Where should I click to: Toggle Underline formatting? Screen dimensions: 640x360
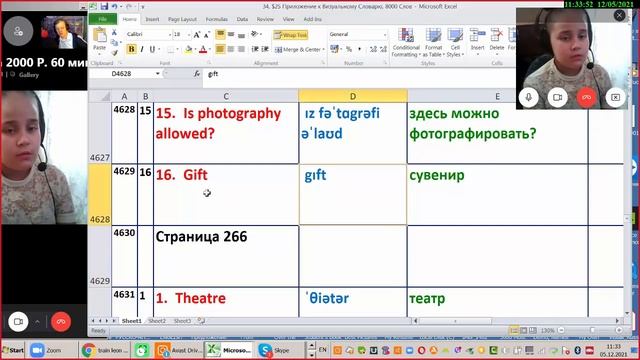[x=152, y=49]
